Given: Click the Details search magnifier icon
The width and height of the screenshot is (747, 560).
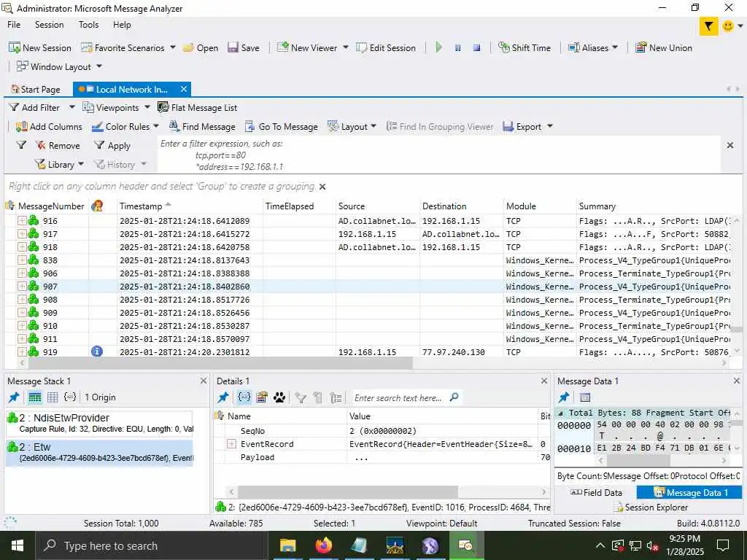Looking at the screenshot, I should (454, 397).
